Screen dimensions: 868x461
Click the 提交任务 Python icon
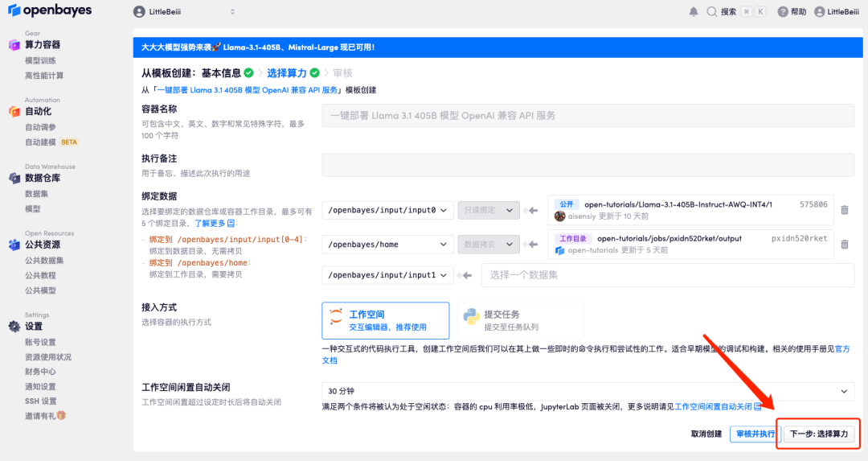pyautogui.click(x=471, y=316)
